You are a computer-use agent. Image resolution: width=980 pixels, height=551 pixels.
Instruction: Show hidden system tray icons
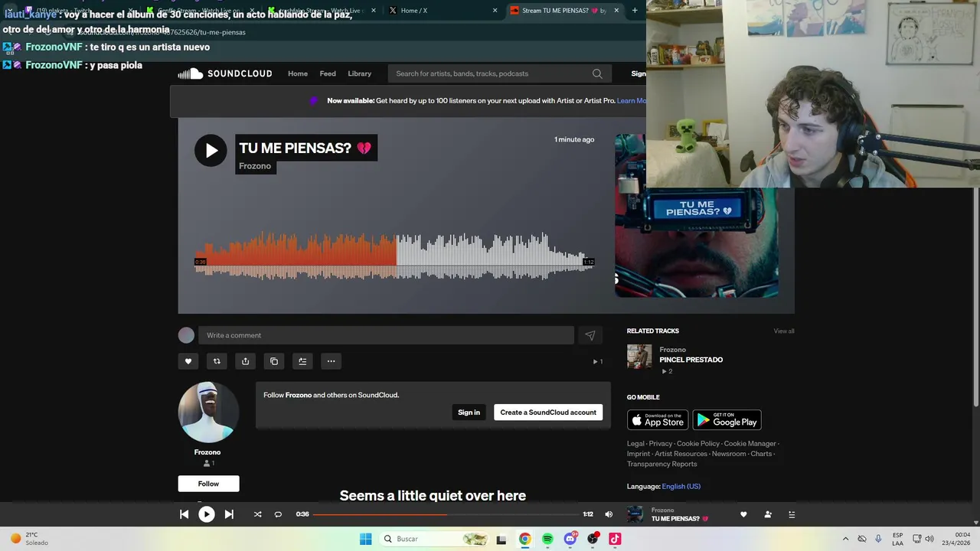point(845,539)
